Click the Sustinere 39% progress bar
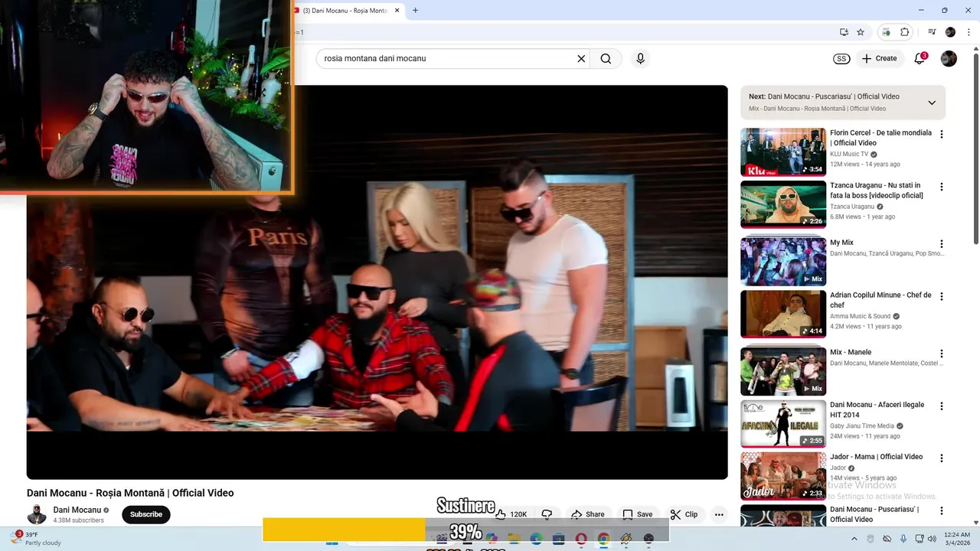980x551 pixels. tap(465, 530)
